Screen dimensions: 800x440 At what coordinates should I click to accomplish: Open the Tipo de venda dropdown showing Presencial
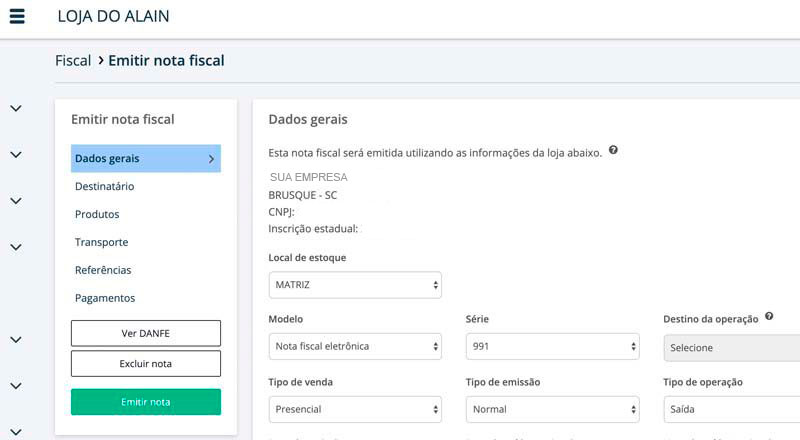355,409
